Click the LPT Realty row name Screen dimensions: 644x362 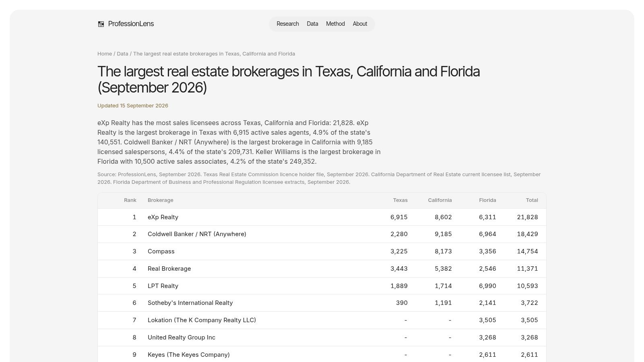click(x=163, y=286)
